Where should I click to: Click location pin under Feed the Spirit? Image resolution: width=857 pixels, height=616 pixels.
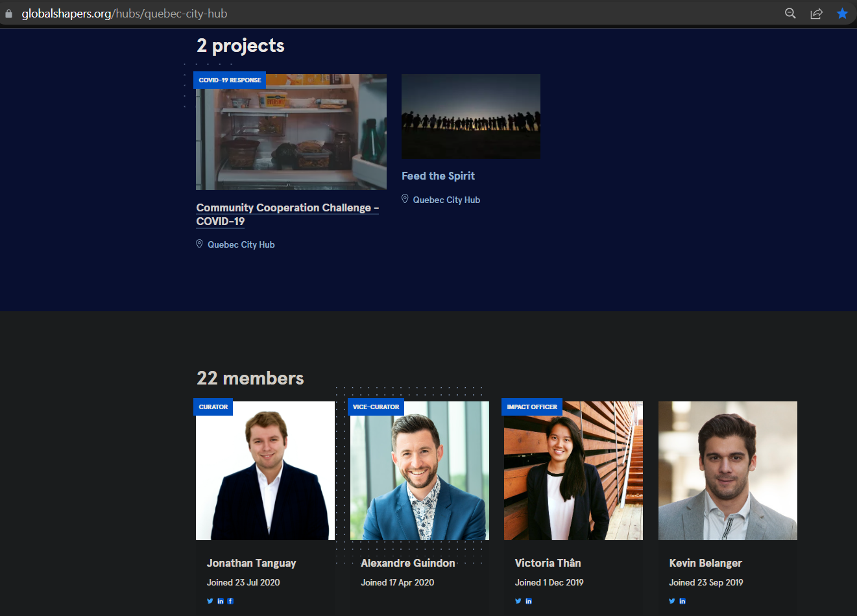click(x=405, y=199)
